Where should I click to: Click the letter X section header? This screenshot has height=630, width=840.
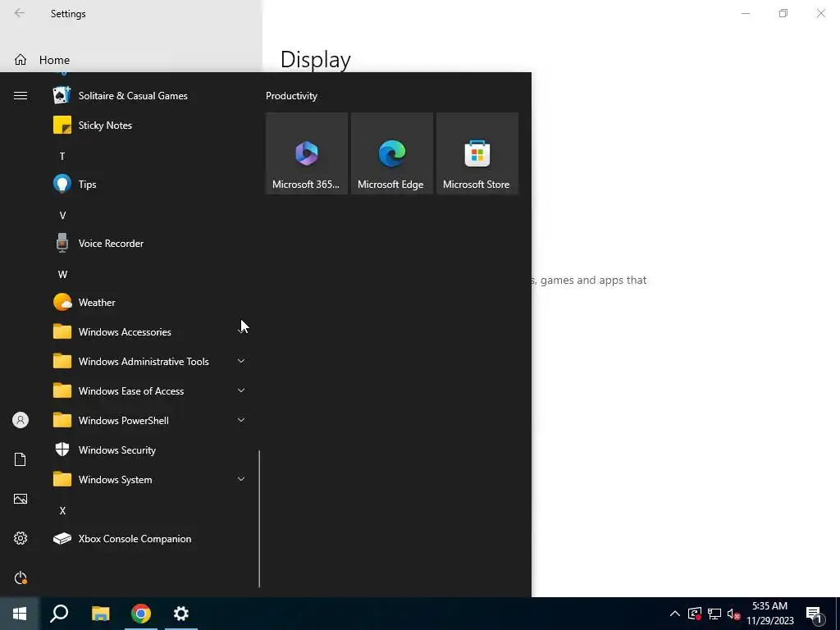pyautogui.click(x=62, y=510)
